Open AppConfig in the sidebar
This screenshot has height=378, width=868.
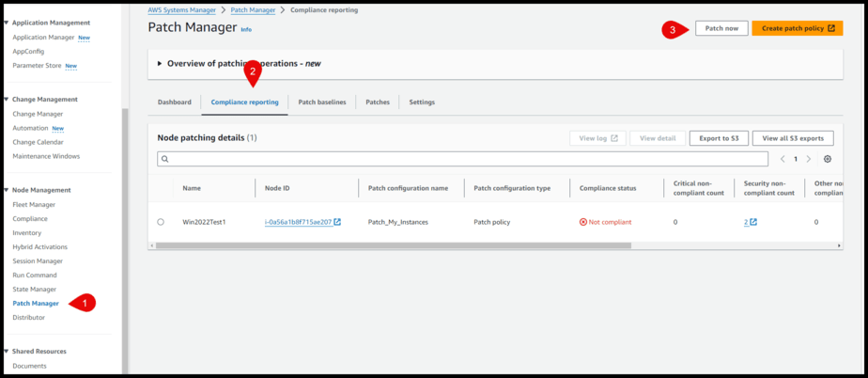pos(28,52)
